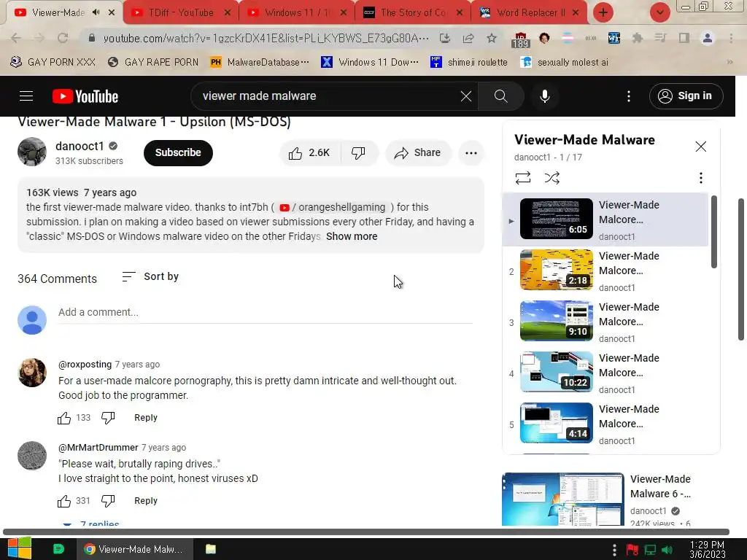Open tab search dropdown arrow
747x560 pixels.
[659, 12]
